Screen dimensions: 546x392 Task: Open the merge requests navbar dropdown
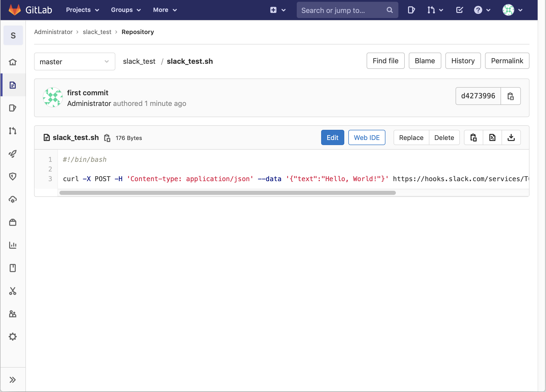click(x=435, y=10)
